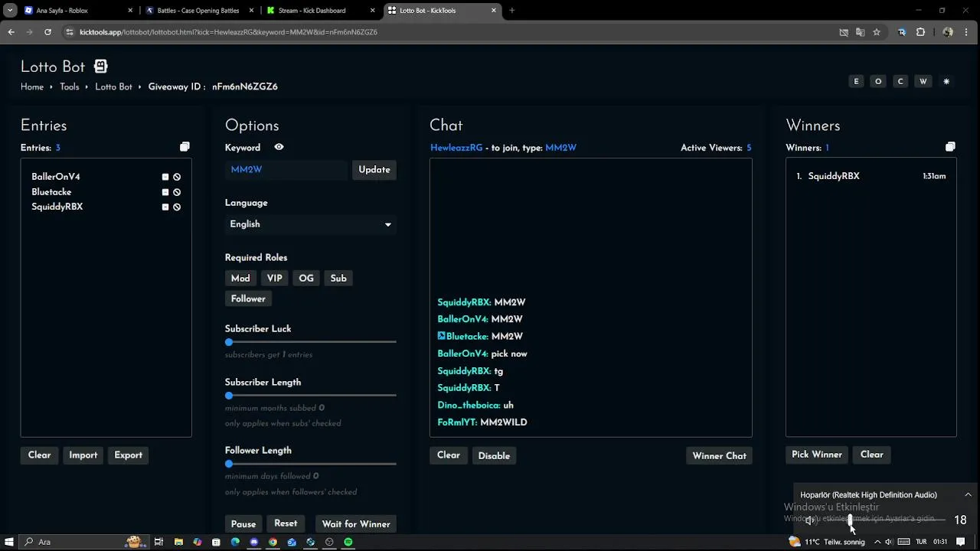Open the Chrome profile avatar
This screenshot has width=980, height=551.
pyautogui.click(x=948, y=32)
